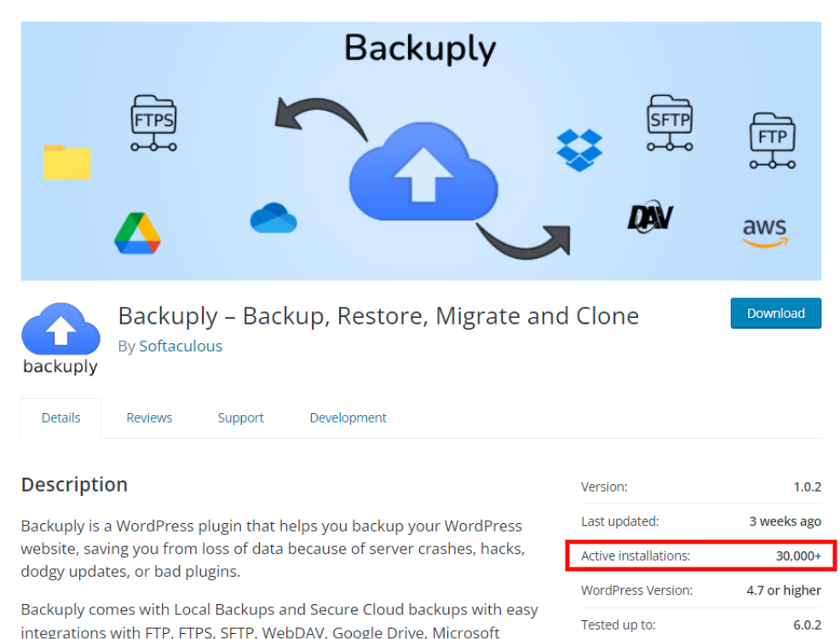Screen dimensions: 840x639
Task: Click the Download button
Action: pos(775,313)
